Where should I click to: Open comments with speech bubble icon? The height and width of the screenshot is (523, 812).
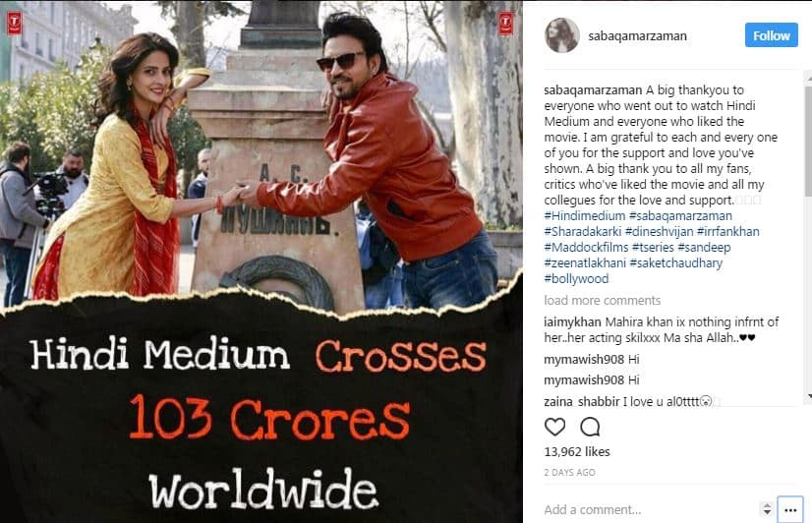tap(590, 427)
